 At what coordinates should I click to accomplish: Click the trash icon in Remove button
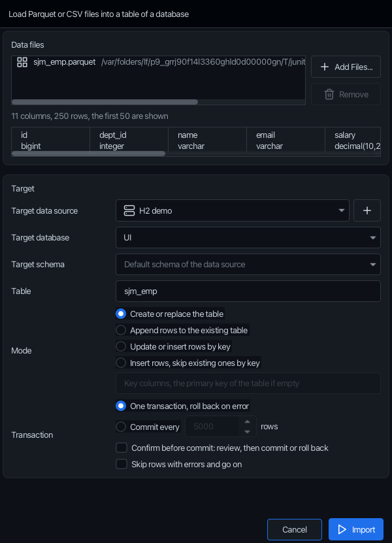tap(329, 94)
